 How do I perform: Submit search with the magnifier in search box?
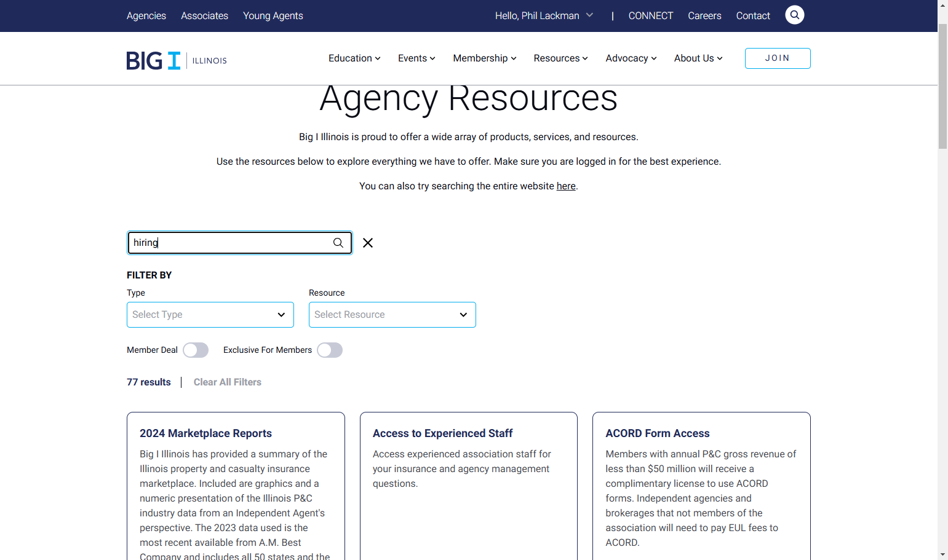click(338, 243)
